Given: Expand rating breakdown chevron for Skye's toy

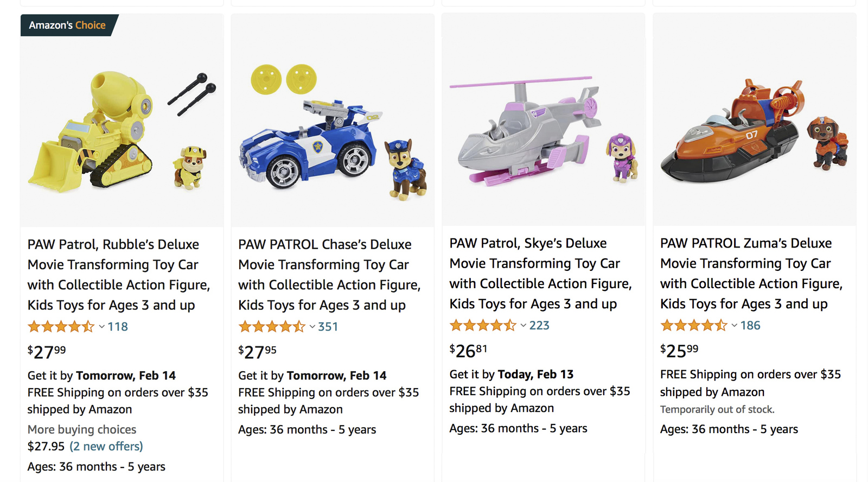Looking at the screenshot, I should pyautogui.click(x=524, y=326).
